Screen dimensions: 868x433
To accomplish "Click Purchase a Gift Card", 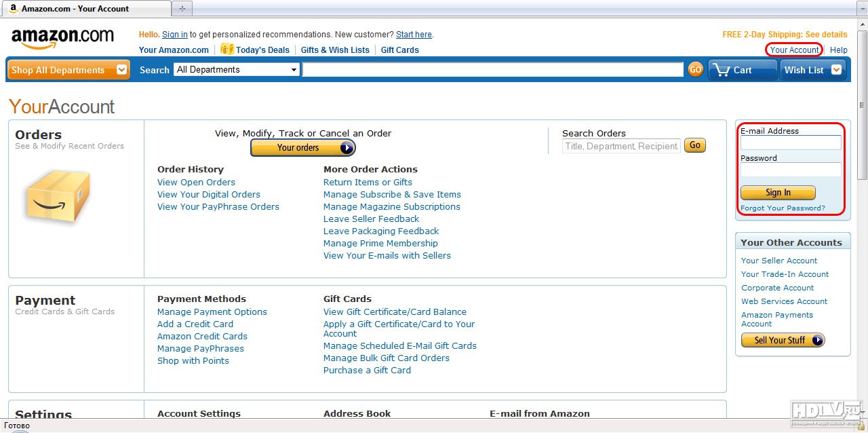I will click(x=367, y=371).
